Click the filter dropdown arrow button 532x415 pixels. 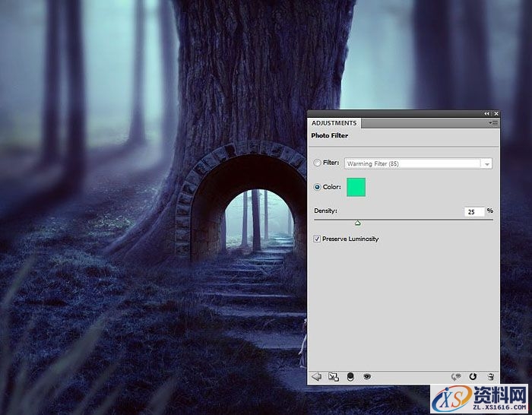[486, 163]
